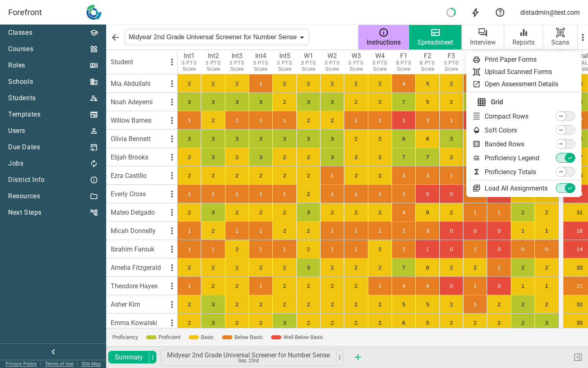
Task: Click the Forefront logo icon
Action: [x=94, y=12]
